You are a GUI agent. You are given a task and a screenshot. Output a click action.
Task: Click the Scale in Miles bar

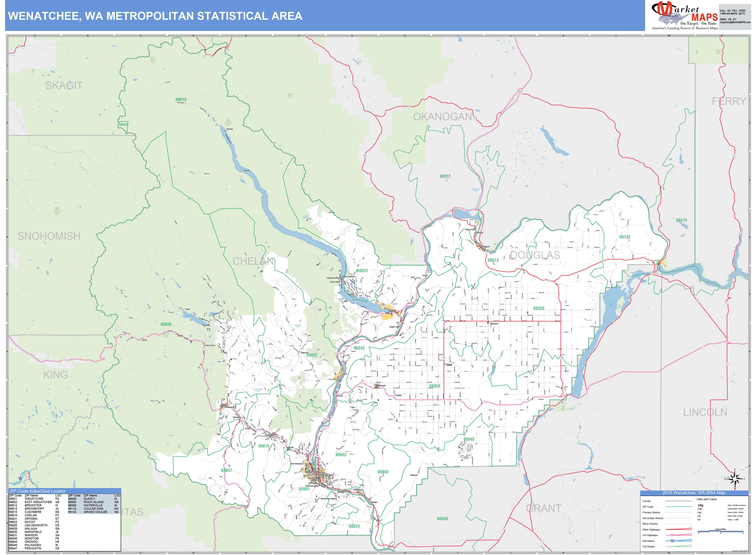tap(721, 531)
